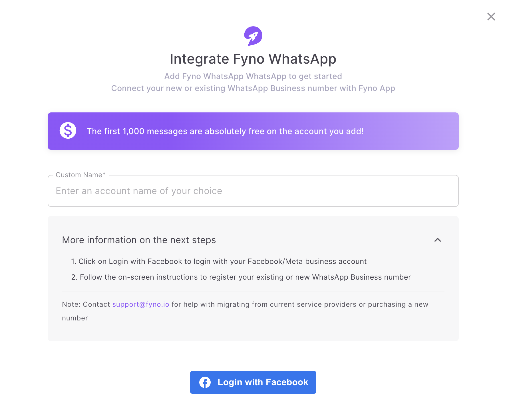This screenshot has height=420, width=507.
Task: Click the 'Integrate Fyno WhatsApp' title
Action: click(253, 59)
